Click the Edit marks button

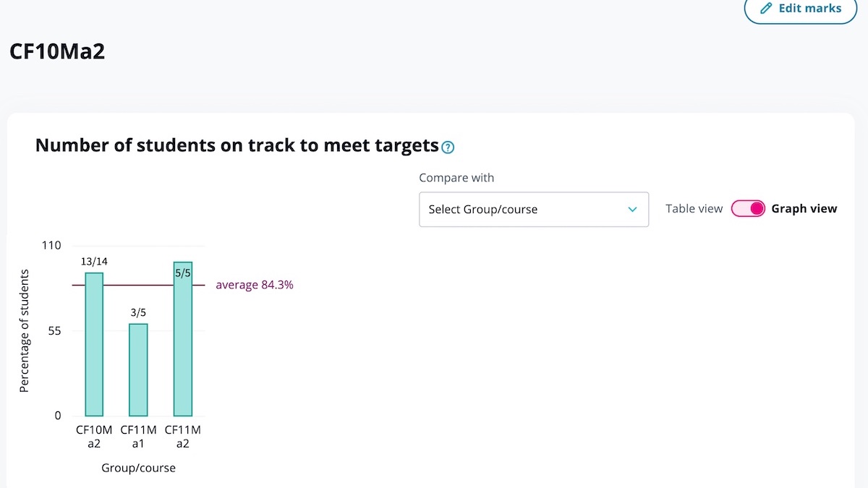coord(800,9)
